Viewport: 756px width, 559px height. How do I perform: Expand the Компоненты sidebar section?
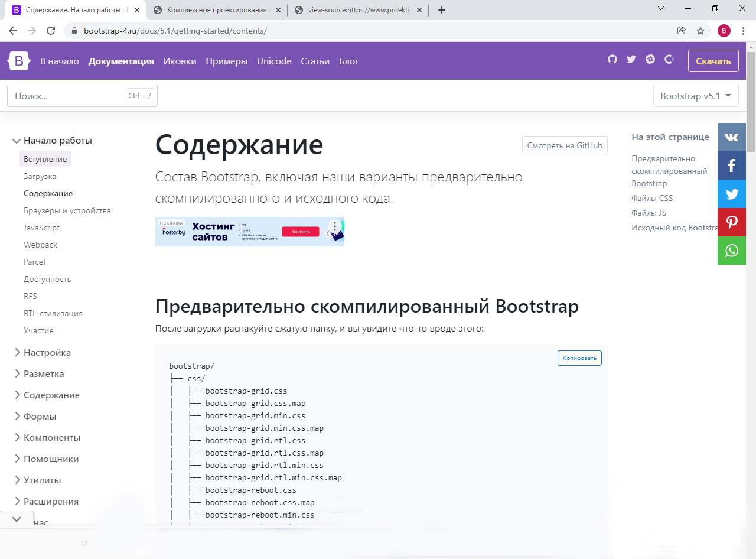(51, 437)
